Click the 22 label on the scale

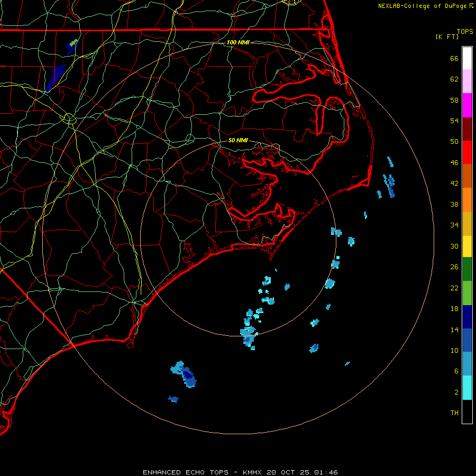(x=454, y=288)
